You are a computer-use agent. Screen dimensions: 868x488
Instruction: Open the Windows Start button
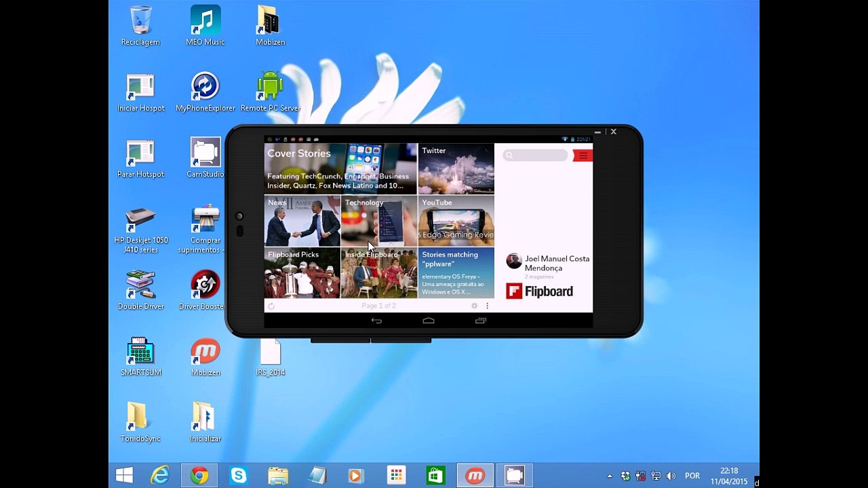(124, 476)
